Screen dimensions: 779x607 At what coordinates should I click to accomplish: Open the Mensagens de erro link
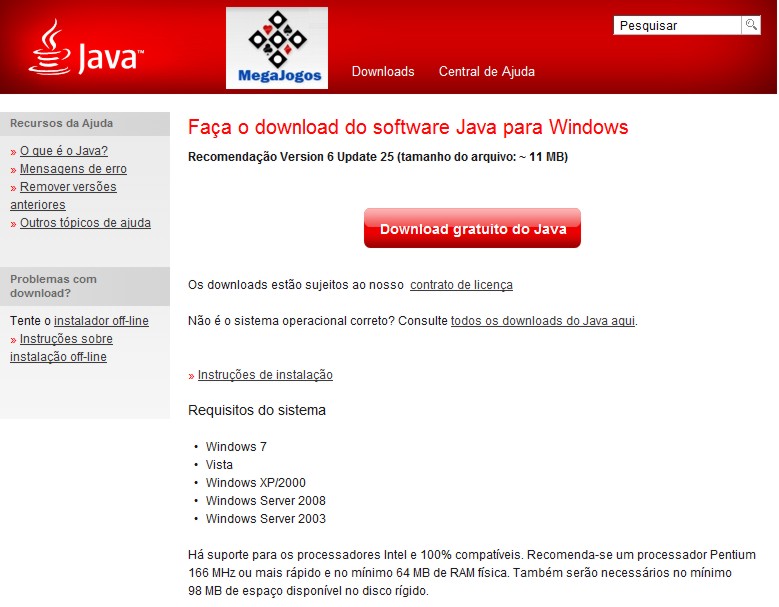[x=73, y=169]
